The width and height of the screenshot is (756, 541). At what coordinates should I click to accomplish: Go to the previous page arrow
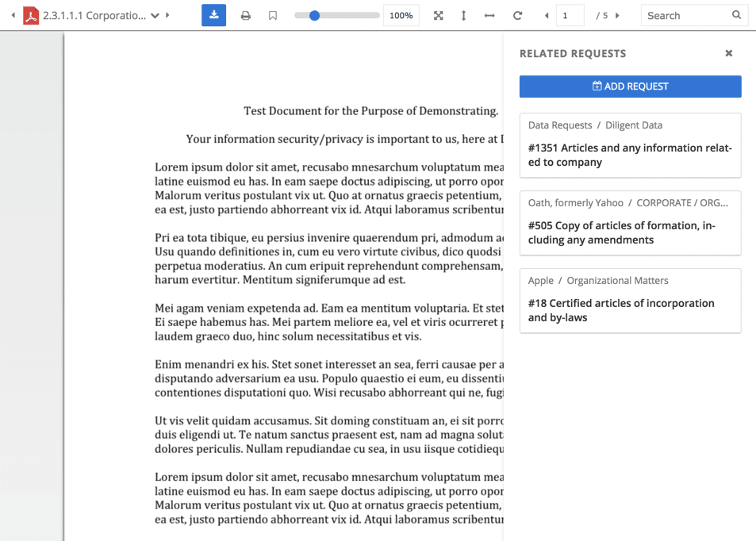click(547, 16)
